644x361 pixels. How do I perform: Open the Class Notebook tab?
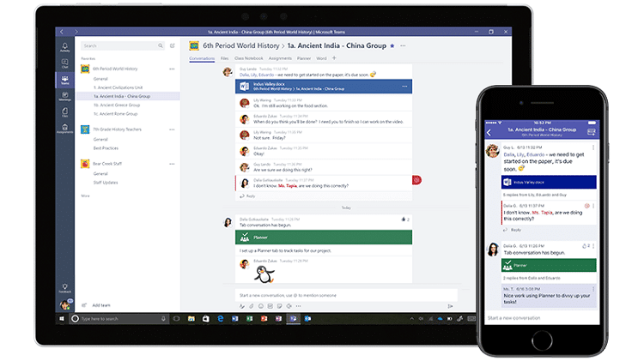tap(248, 58)
